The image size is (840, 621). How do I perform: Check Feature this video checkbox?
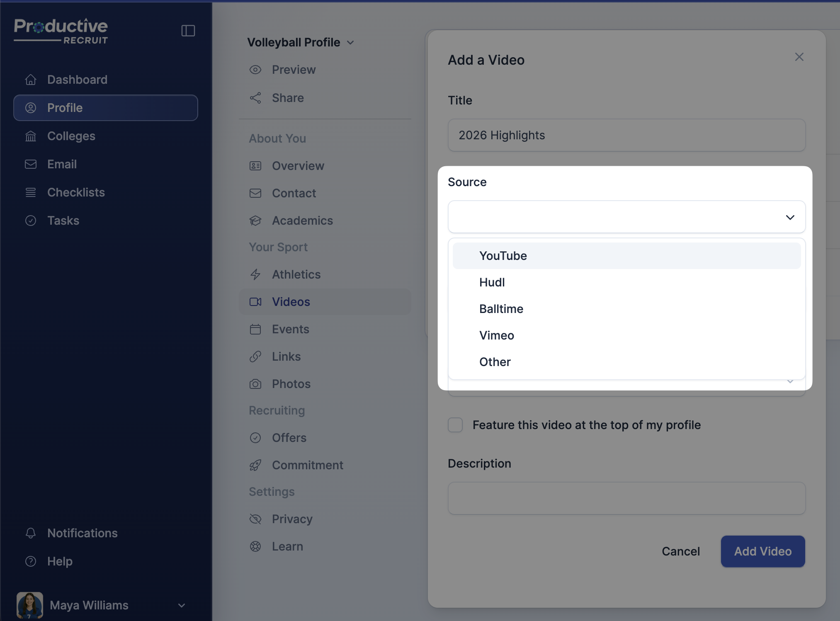tap(455, 425)
